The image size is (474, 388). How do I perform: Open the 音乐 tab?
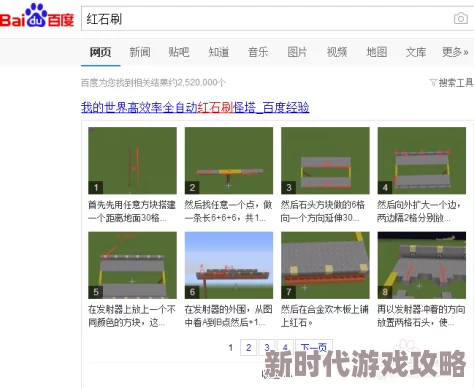pos(258,52)
